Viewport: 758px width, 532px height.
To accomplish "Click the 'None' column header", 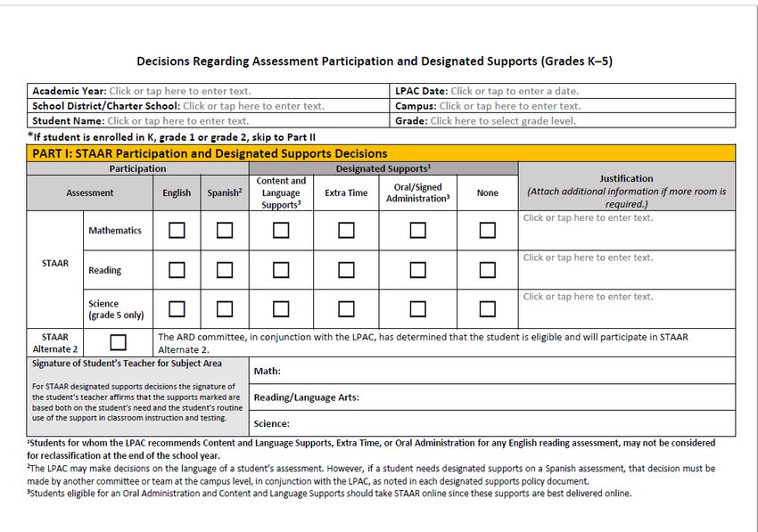I will point(487,192).
